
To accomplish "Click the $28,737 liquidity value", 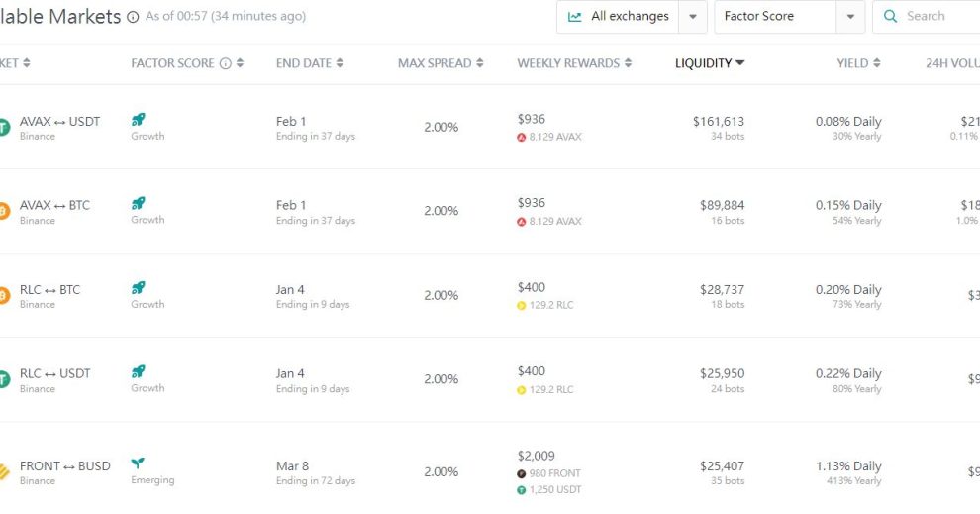I will click(722, 289).
